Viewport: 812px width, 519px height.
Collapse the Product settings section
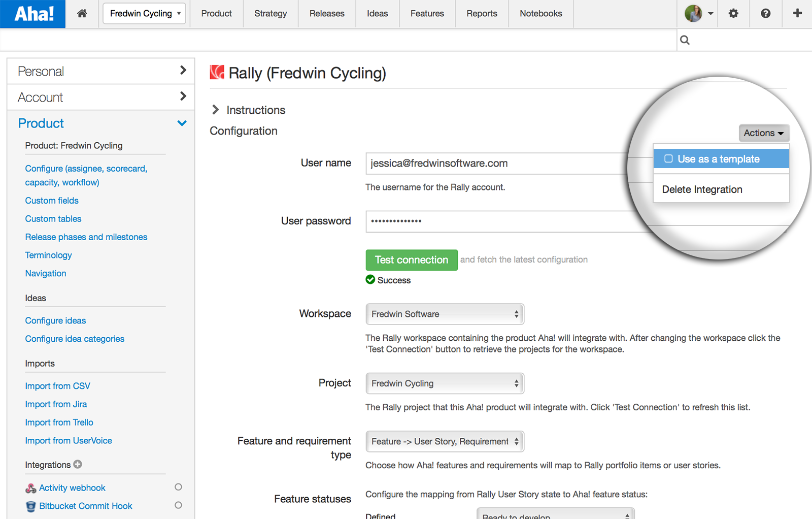point(101,123)
